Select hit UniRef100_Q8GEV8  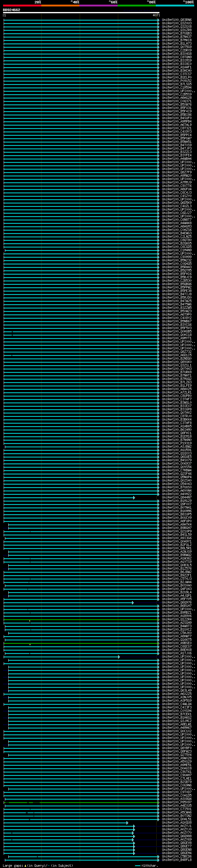[176, 843]
